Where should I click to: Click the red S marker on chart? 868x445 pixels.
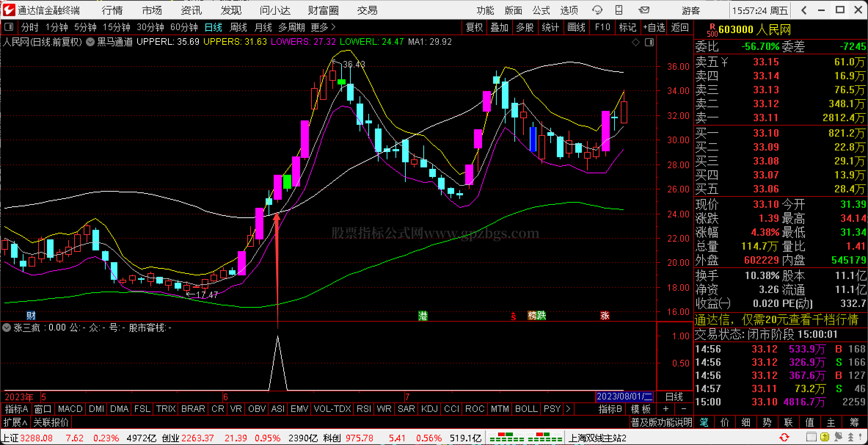(x=514, y=316)
